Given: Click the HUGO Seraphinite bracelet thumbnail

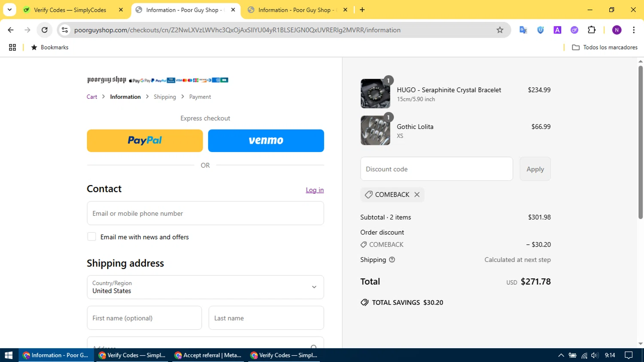Looking at the screenshot, I should pyautogui.click(x=375, y=94).
